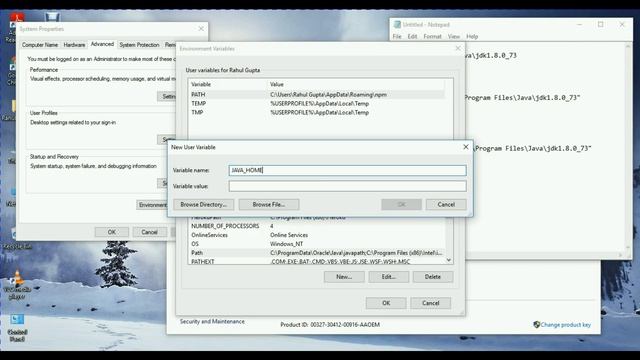The height and width of the screenshot is (360, 640).
Task: Open the System Protection tab
Action: (x=139, y=45)
